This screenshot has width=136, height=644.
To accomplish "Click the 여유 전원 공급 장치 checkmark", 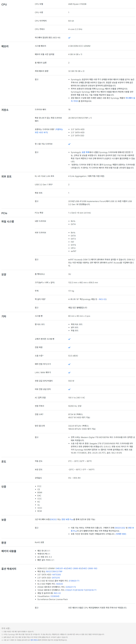I will (x=69, y=389).
